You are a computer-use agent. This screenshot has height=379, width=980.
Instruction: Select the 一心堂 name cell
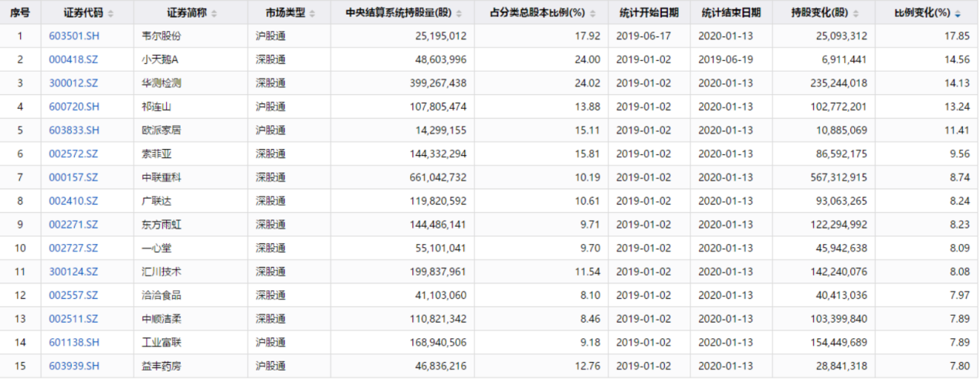191,248
